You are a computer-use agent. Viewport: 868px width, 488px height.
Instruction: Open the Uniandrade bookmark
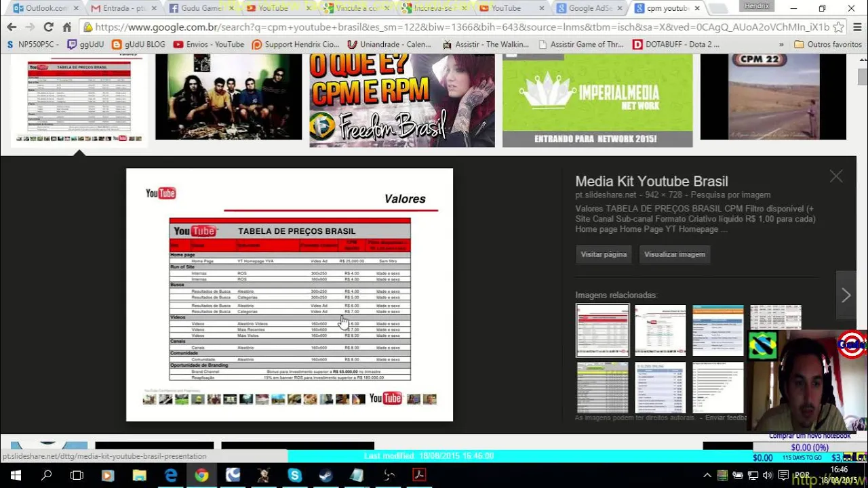click(x=389, y=44)
